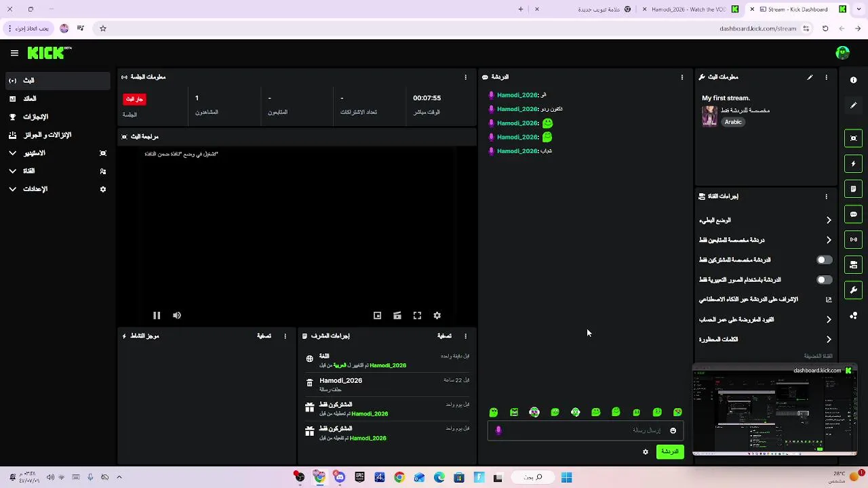Select العائد in the sidebar
868x488 pixels.
(x=57, y=99)
